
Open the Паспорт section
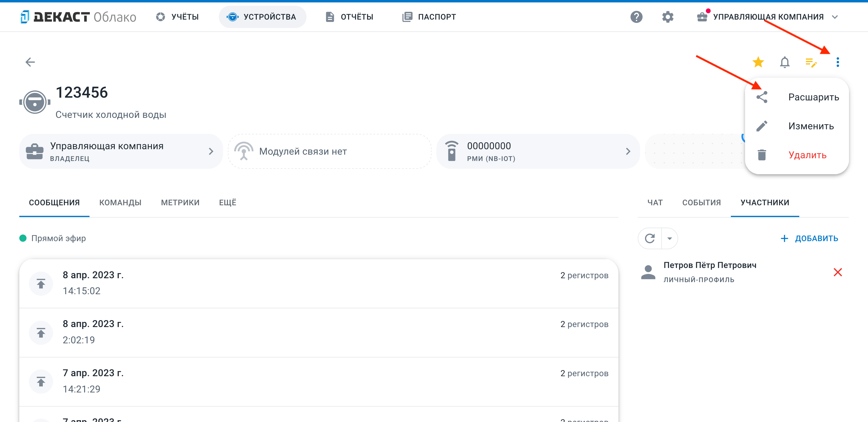coord(429,17)
